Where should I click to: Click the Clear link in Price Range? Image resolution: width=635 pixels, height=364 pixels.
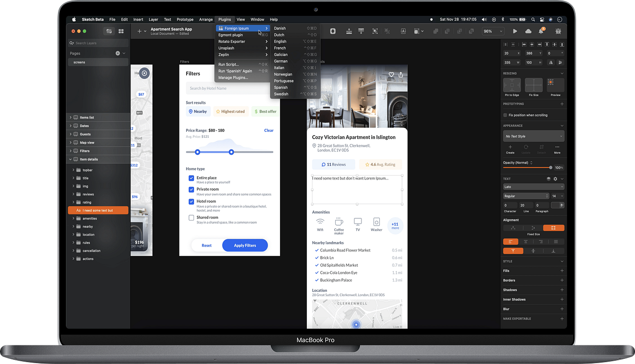(269, 130)
